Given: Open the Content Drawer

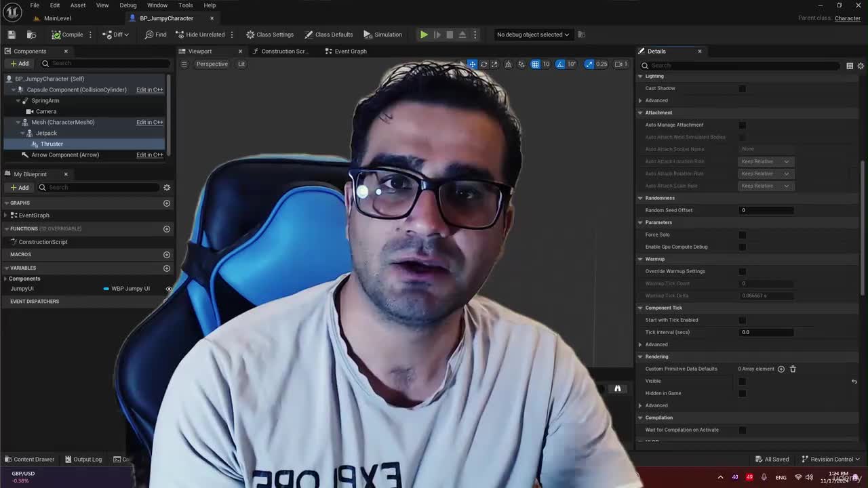Looking at the screenshot, I should click(29, 460).
